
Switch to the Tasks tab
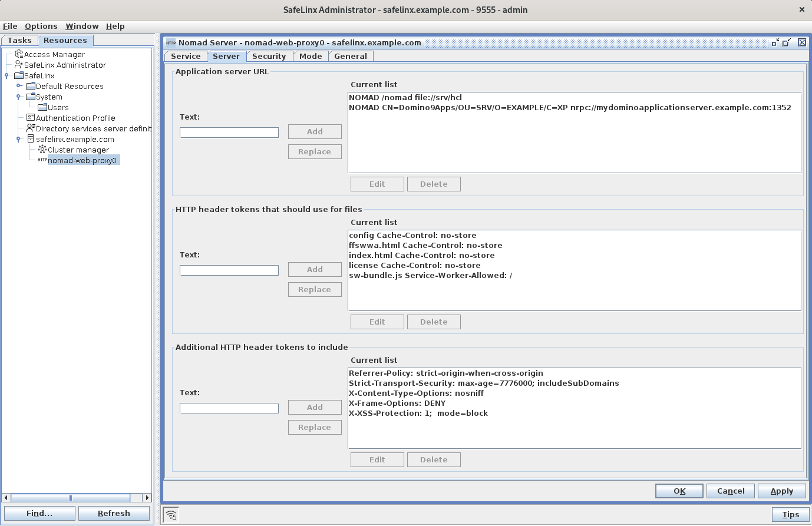point(19,40)
